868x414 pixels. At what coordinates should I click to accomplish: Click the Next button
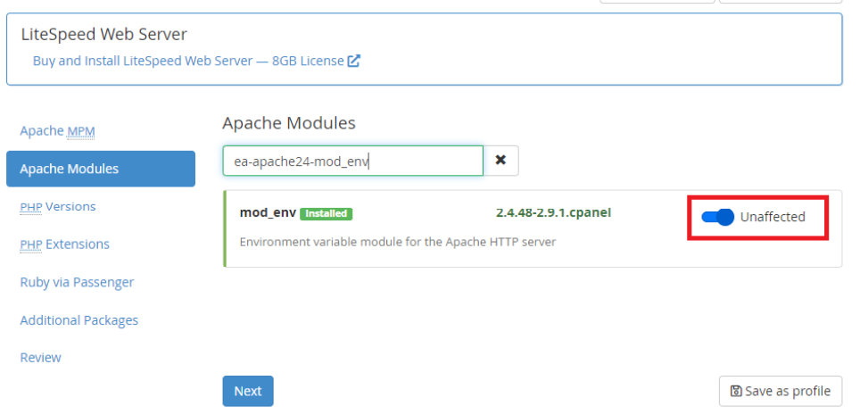click(248, 392)
